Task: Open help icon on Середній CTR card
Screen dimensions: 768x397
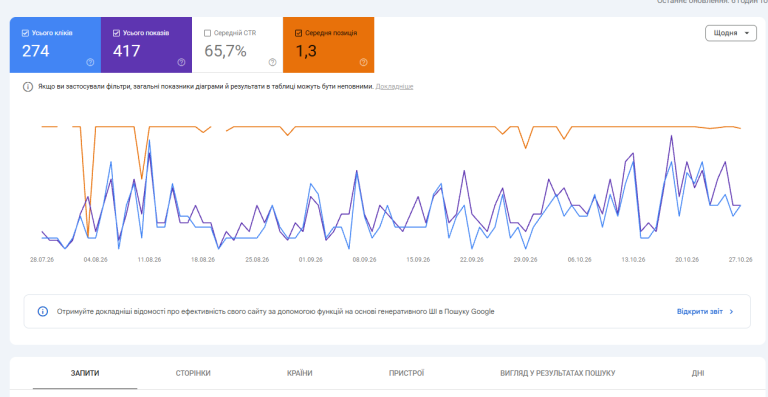Action: [x=272, y=62]
